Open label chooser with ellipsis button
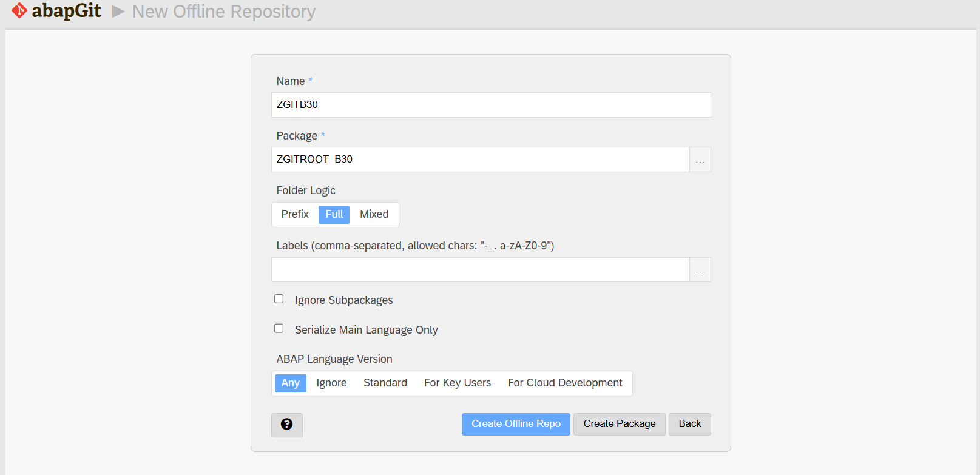The width and height of the screenshot is (980, 475). click(x=700, y=270)
